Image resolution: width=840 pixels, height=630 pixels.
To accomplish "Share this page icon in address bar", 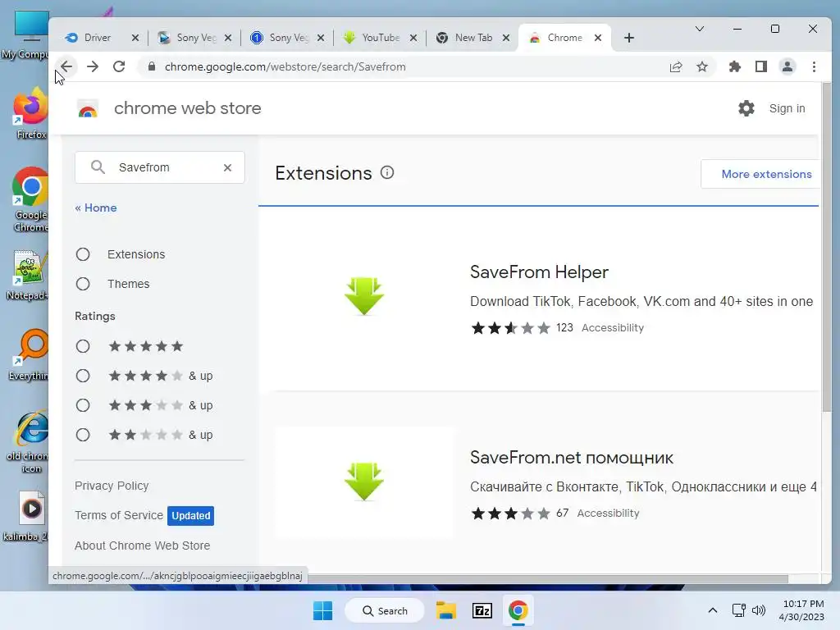I will point(676,66).
